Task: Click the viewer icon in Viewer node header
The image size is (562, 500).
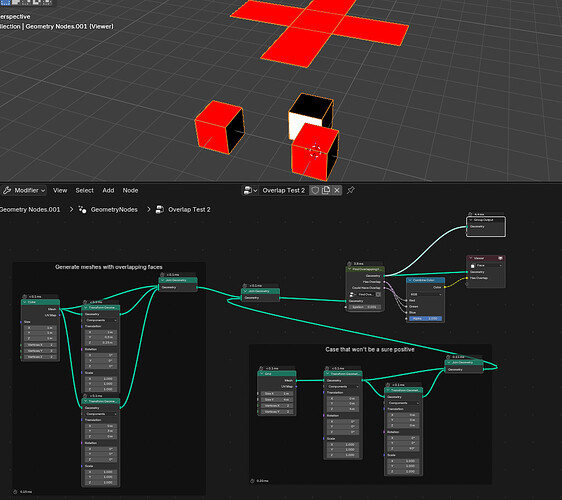Action: point(500,258)
